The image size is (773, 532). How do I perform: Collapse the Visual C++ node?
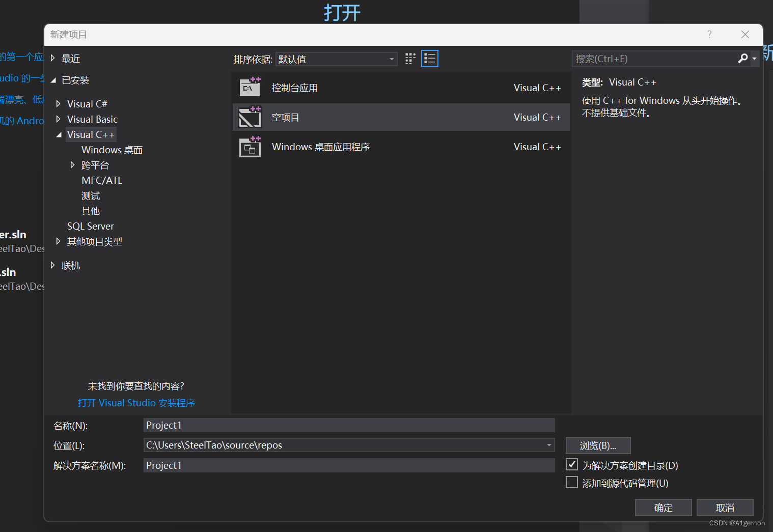[59, 134]
